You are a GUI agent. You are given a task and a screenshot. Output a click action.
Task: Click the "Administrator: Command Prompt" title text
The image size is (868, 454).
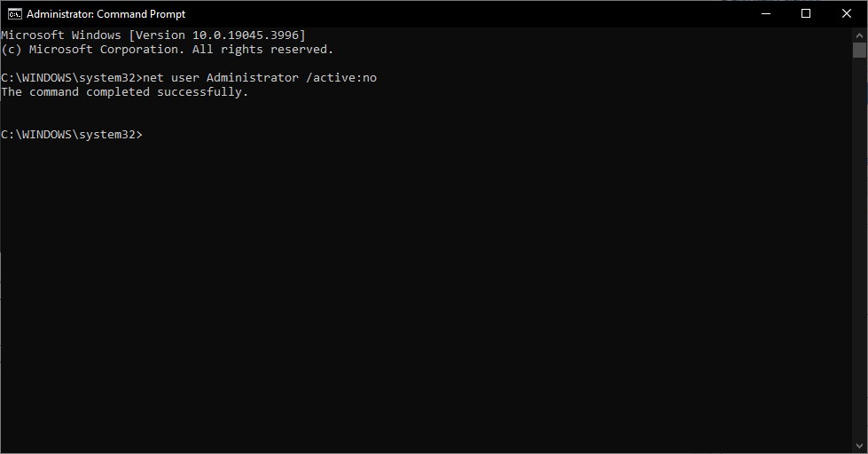[x=106, y=14]
